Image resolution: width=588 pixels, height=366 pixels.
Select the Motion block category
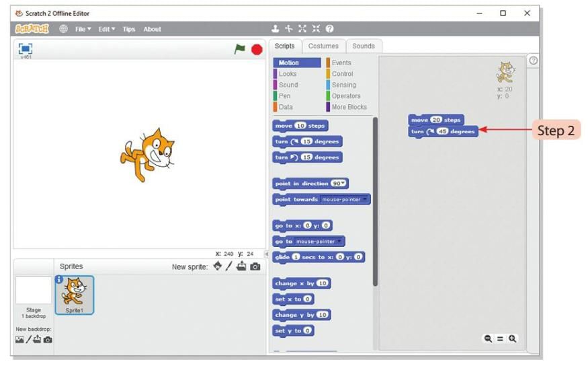tap(297, 63)
